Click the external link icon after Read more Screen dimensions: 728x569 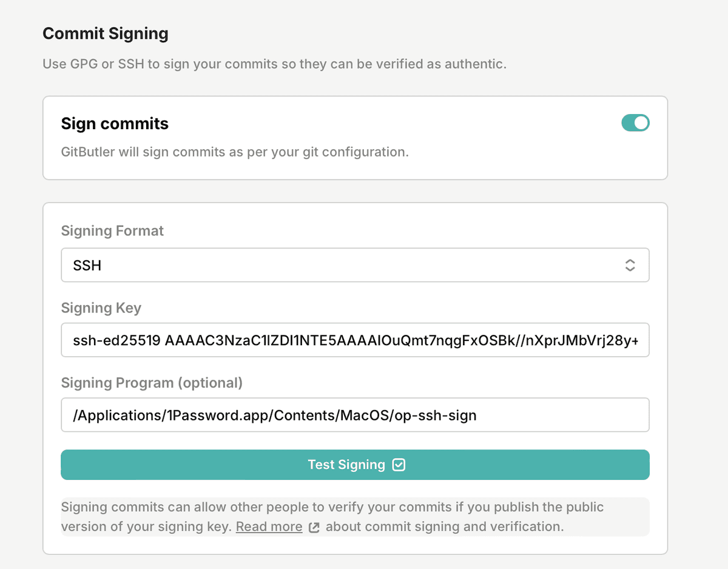click(x=314, y=527)
